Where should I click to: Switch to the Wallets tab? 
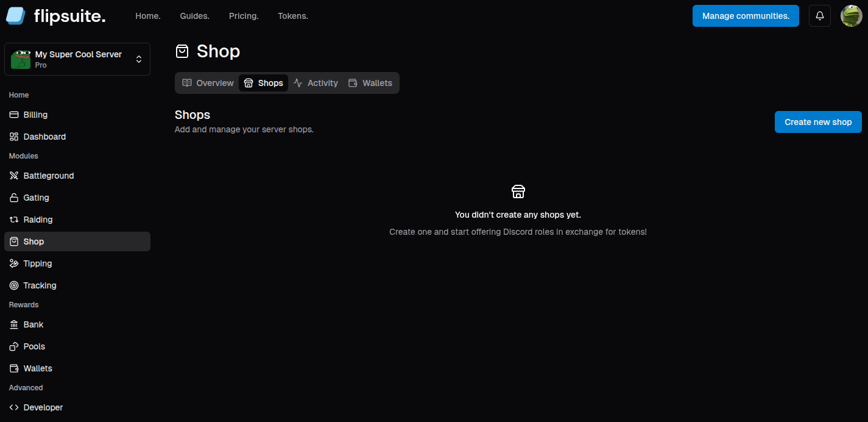coord(370,83)
